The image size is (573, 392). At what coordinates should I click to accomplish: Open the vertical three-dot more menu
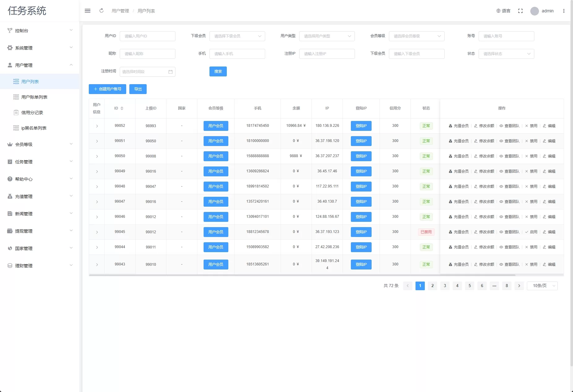point(564,11)
